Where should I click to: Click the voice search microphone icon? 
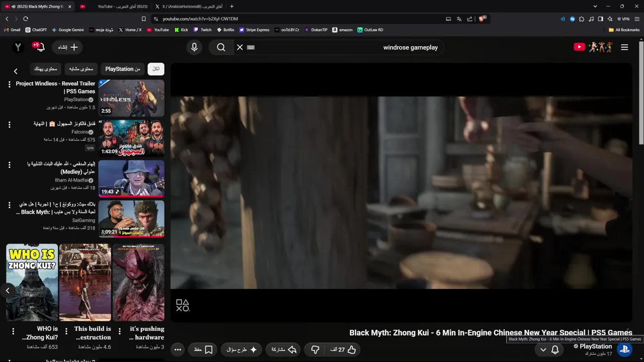click(x=194, y=47)
